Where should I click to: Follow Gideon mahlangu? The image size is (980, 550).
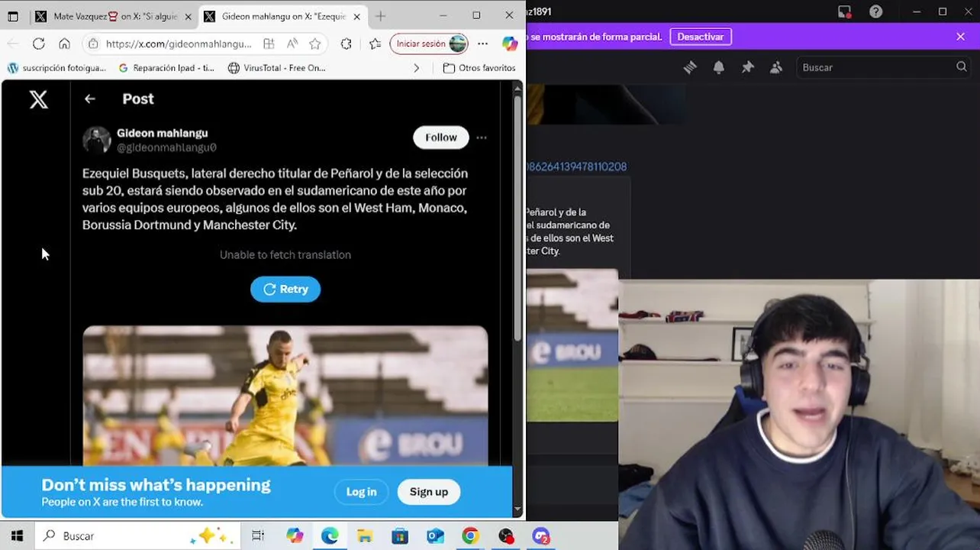(x=441, y=137)
